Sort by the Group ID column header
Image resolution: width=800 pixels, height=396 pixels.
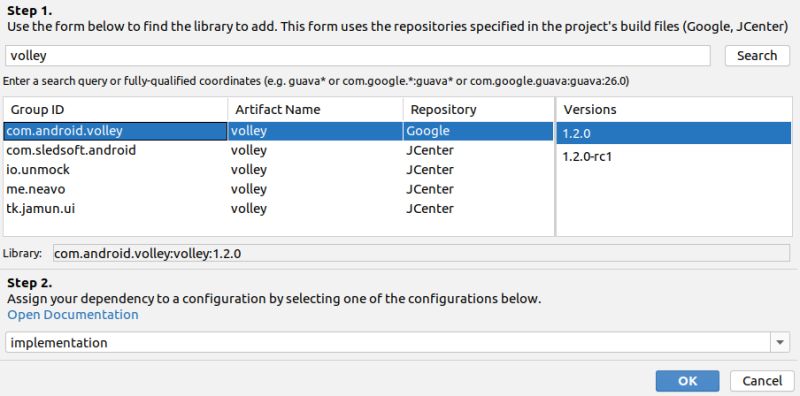tap(116, 110)
